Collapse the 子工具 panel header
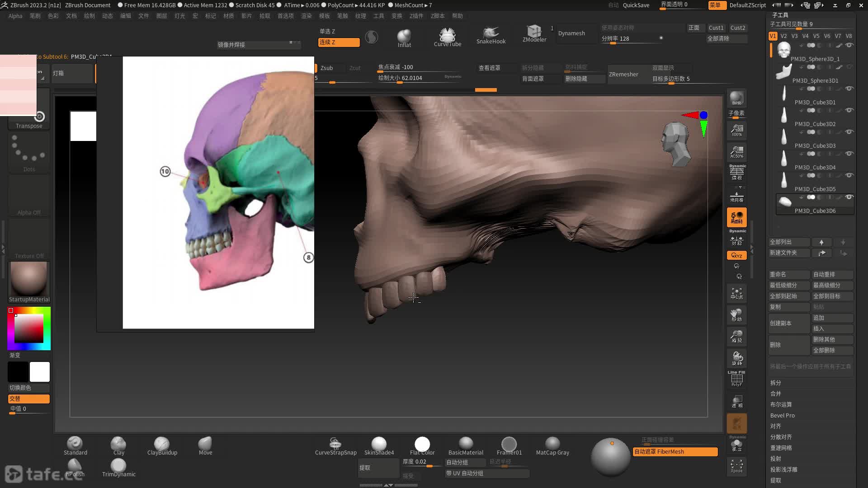 pyautogui.click(x=780, y=15)
